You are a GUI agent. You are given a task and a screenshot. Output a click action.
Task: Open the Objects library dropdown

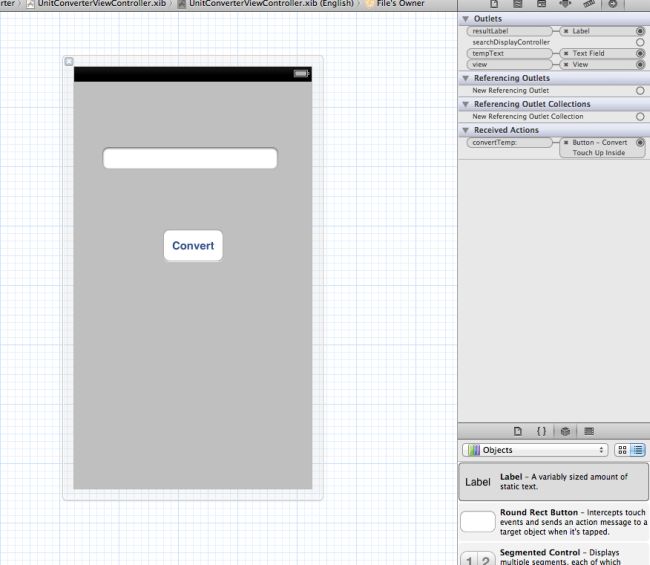point(535,450)
